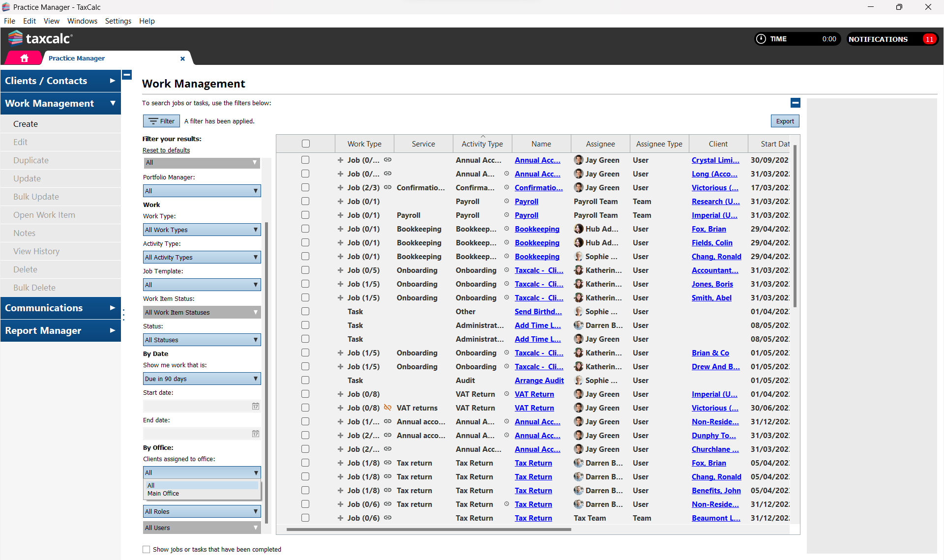Click the Start date calendar icon
The width and height of the screenshot is (944, 560).
pyautogui.click(x=256, y=406)
